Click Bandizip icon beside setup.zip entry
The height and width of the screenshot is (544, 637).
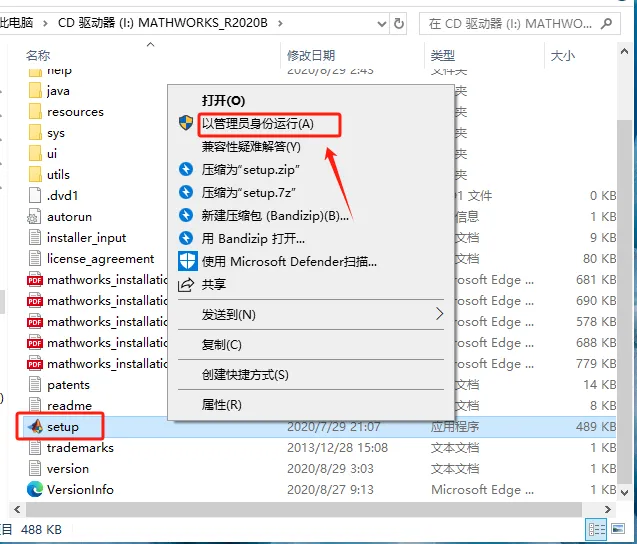[x=186, y=169]
